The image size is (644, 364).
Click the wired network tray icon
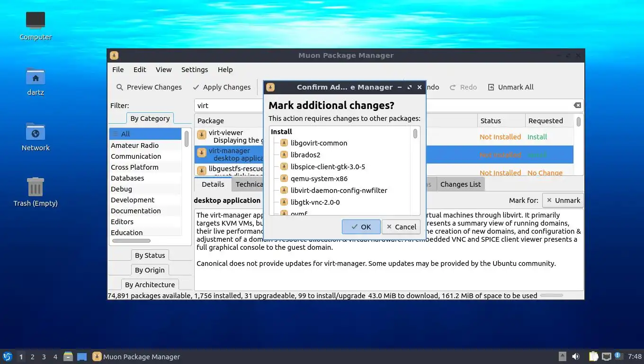pos(607,356)
